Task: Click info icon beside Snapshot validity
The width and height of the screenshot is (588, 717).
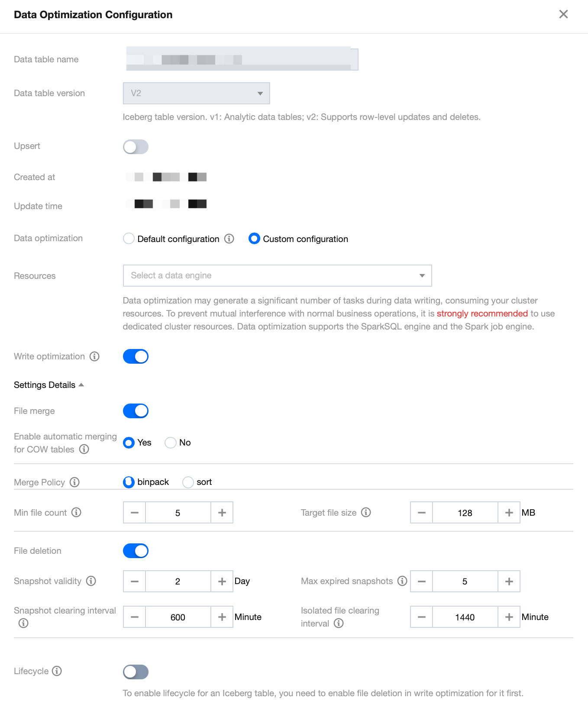Action: [x=91, y=581]
